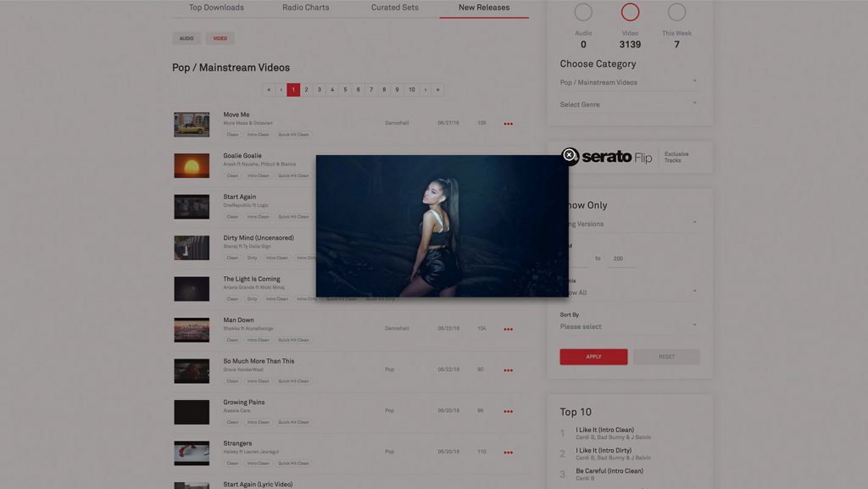
Task: Open three-dot menu for Growing Pains
Action: pyautogui.click(x=508, y=411)
